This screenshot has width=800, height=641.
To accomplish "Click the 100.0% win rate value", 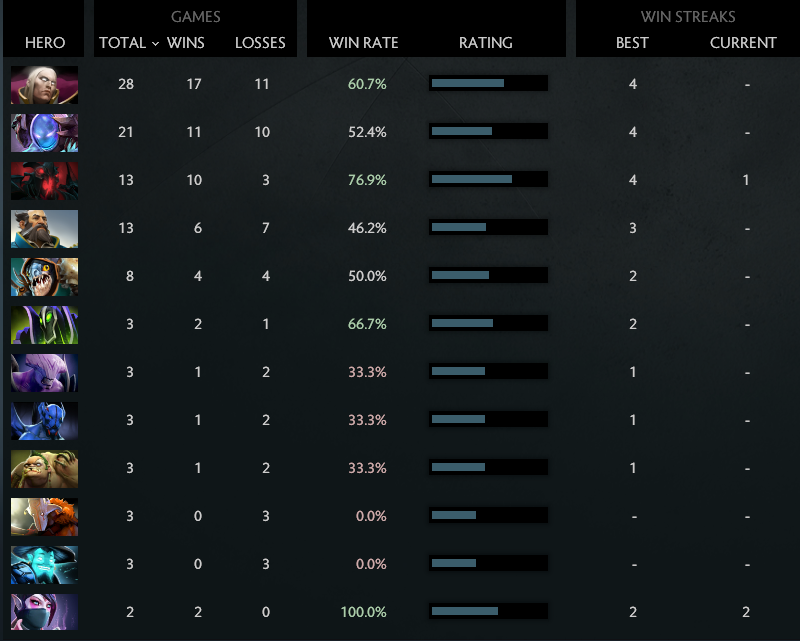I will [363, 612].
